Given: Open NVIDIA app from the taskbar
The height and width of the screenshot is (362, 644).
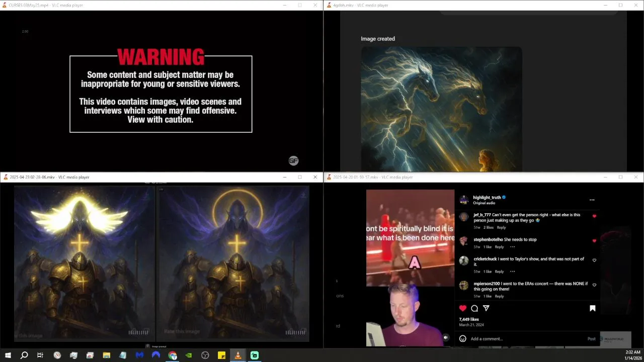Looking at the screenshot, I should click(189, 355).
